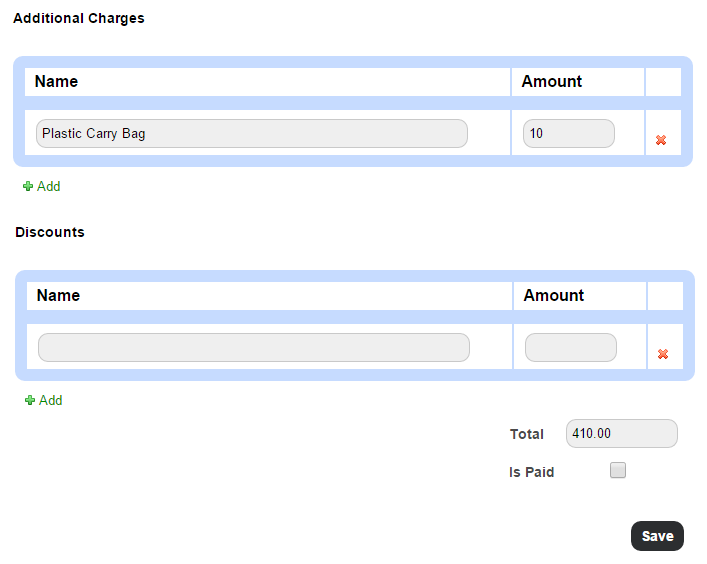The width and height of the screenshot is (707, 564).
Task: Click green plus icon under Additional Charges
Action: coord(28,186)
